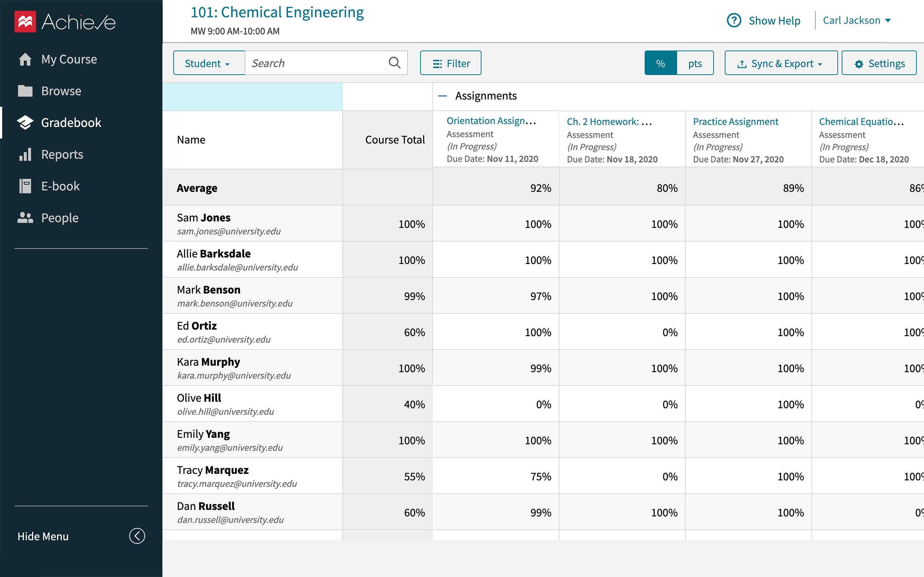Click the My Course home icon

pyautogui.click(x=25, y=59)
